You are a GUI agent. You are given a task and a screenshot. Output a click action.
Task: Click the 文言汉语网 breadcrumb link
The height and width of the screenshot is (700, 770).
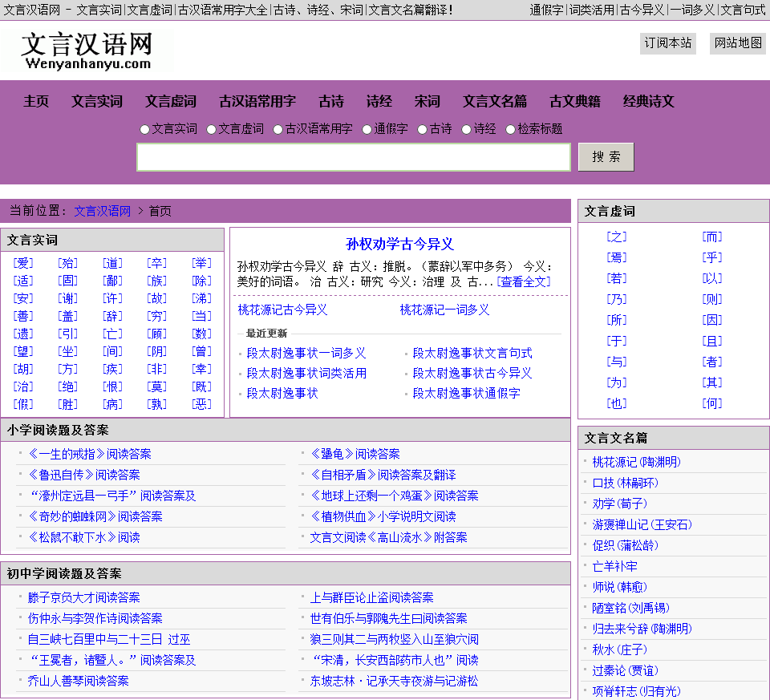click(x=102, y=211)
